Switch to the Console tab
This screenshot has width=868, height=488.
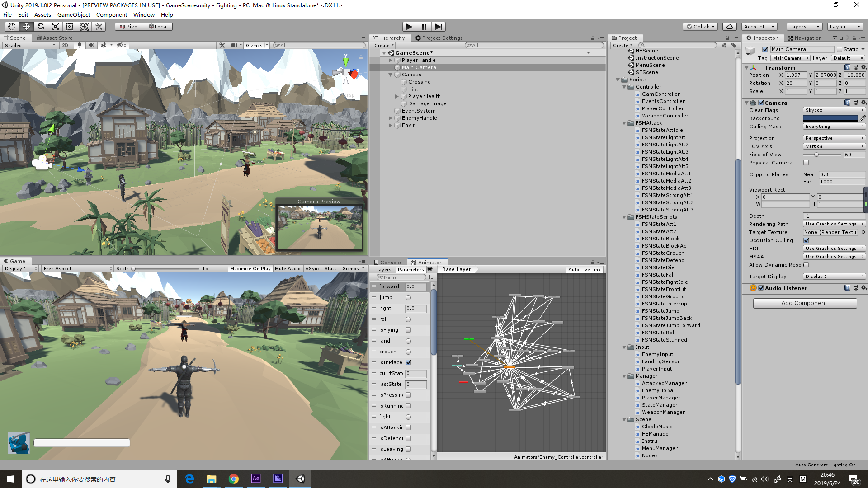click(x=388, y=263)
